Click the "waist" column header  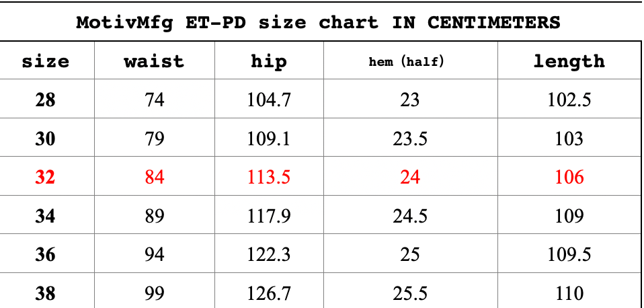tap(154, 62)
